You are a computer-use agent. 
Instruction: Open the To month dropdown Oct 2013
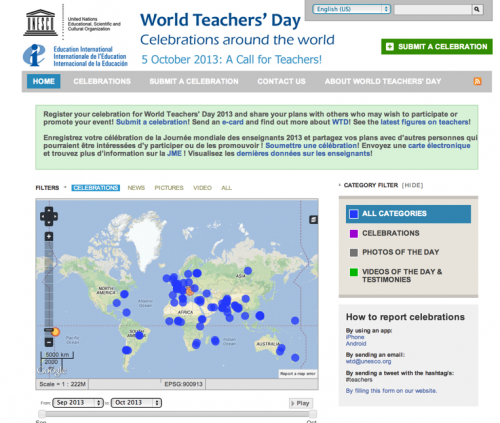(136, 403)
